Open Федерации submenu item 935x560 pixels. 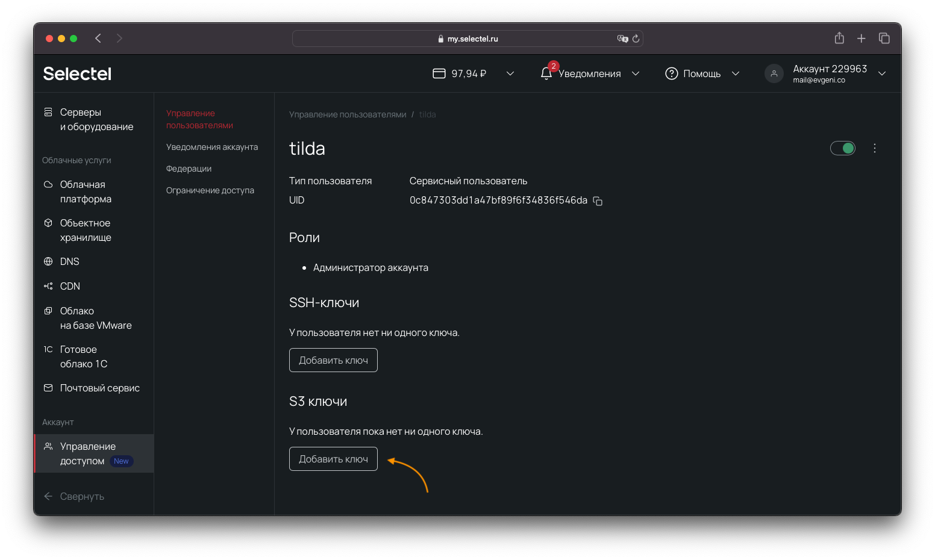point(189,169)
